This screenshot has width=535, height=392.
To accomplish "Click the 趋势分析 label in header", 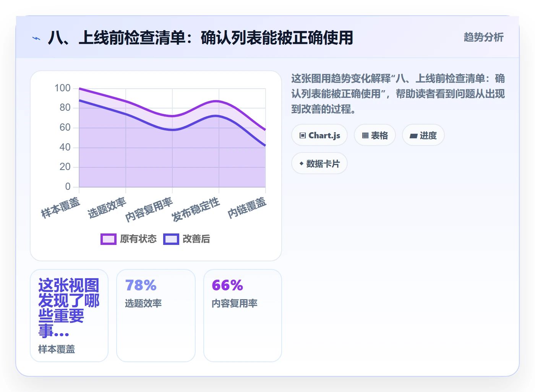I will (483, 37).
